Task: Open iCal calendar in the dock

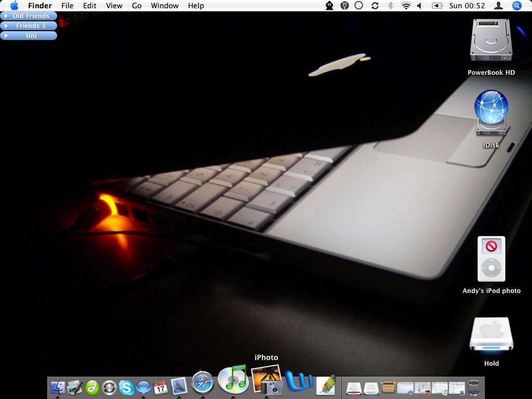Action: tap(161, 388)
